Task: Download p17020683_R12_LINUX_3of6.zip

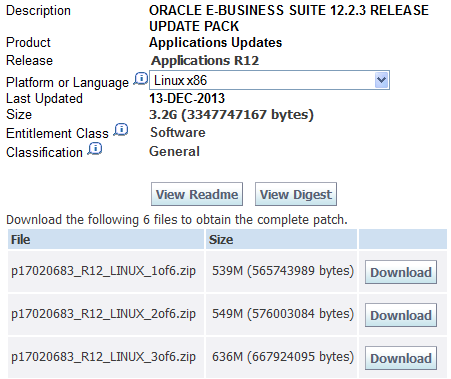Action: (x=401, y=358)
